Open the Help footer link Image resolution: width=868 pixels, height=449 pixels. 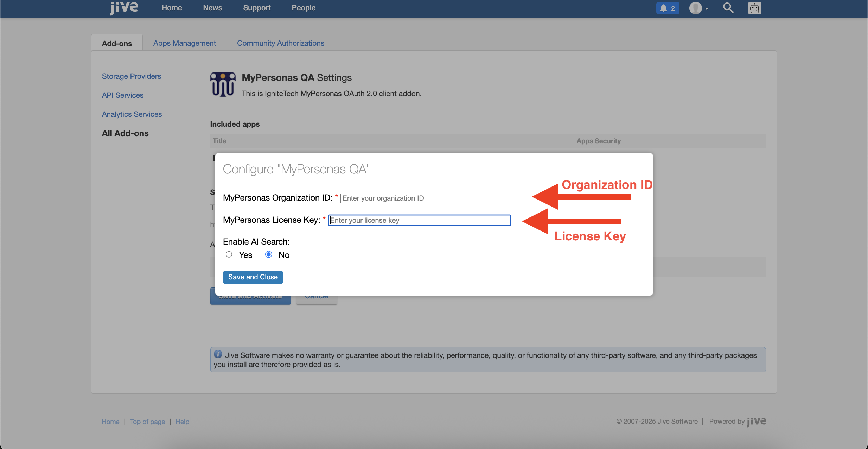click(182, 422)
